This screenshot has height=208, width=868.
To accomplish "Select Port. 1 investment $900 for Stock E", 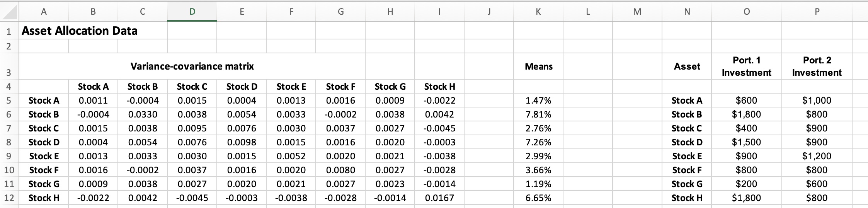I will [747, 156].
